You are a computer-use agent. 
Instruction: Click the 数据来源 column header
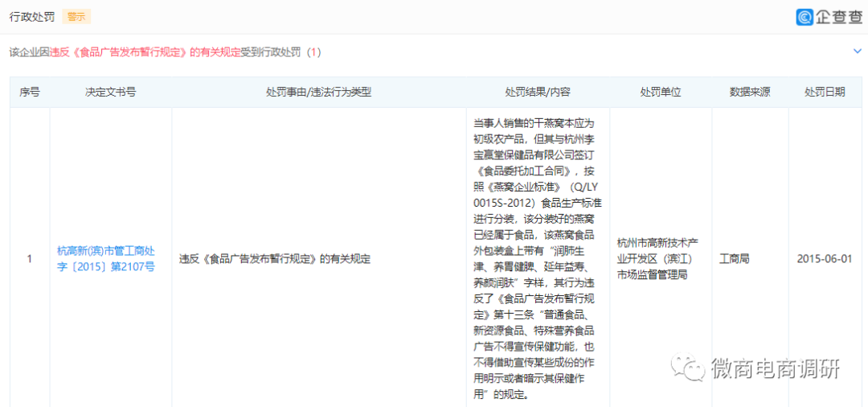tap(750, 92)
